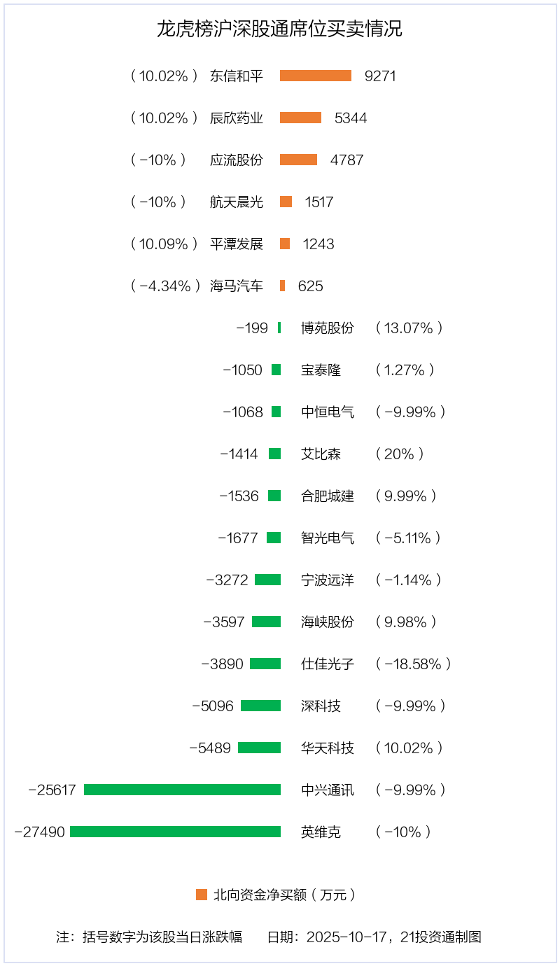Click the 应流股份 orange bar
The height and width of the screenshot is (966, 560).
point(298,160)
